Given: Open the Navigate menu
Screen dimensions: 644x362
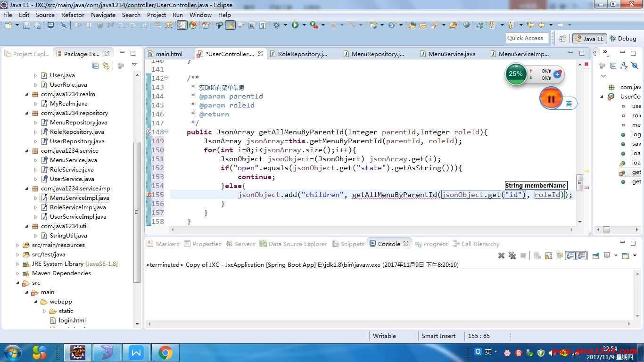Looking at the screenshot, I should (x=103, y=15).
